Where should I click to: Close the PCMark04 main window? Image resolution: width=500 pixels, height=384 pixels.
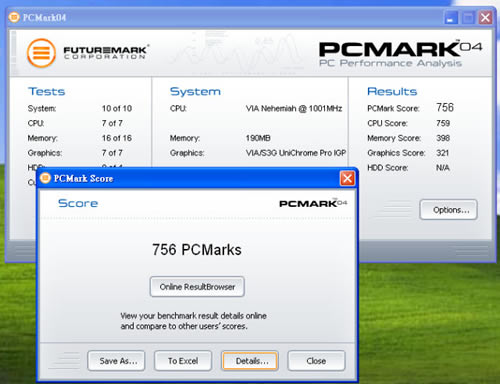click(485, 18)
